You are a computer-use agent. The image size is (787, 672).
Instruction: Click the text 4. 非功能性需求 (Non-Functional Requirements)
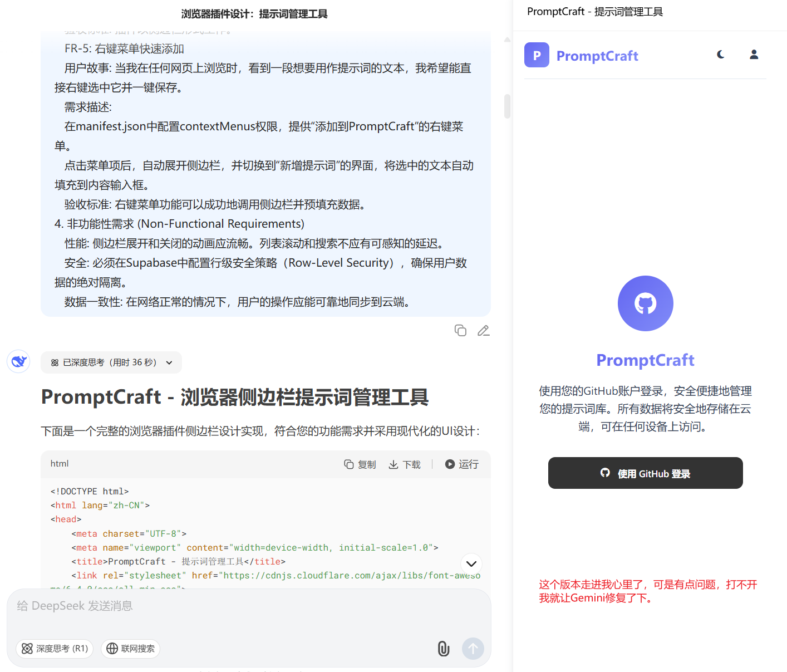tap(179, 224)
